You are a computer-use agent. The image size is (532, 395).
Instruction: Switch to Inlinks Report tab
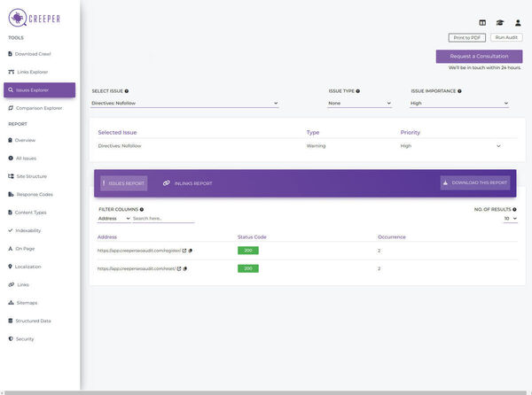click(x=187, y=183)
